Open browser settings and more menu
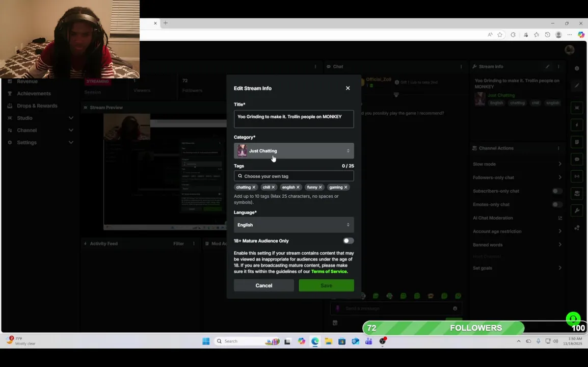Viewport: 588px width, 367px height. [569, 35]
